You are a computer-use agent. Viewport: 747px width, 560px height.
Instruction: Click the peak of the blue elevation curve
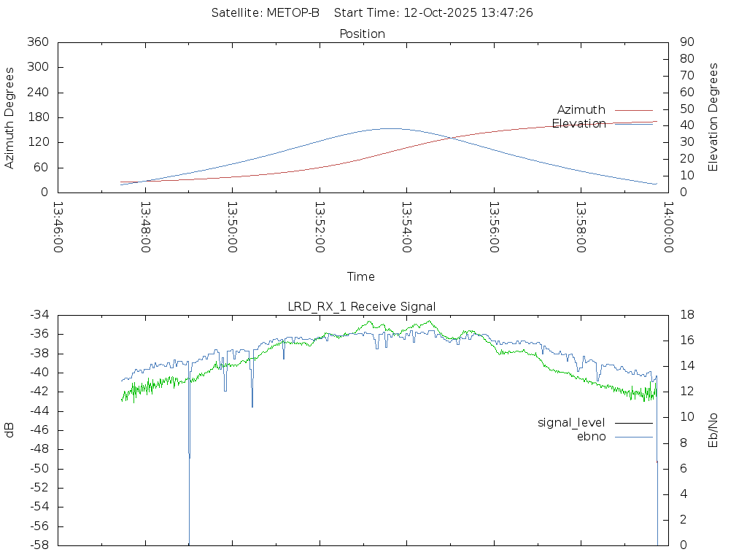[x=389, y=128]
